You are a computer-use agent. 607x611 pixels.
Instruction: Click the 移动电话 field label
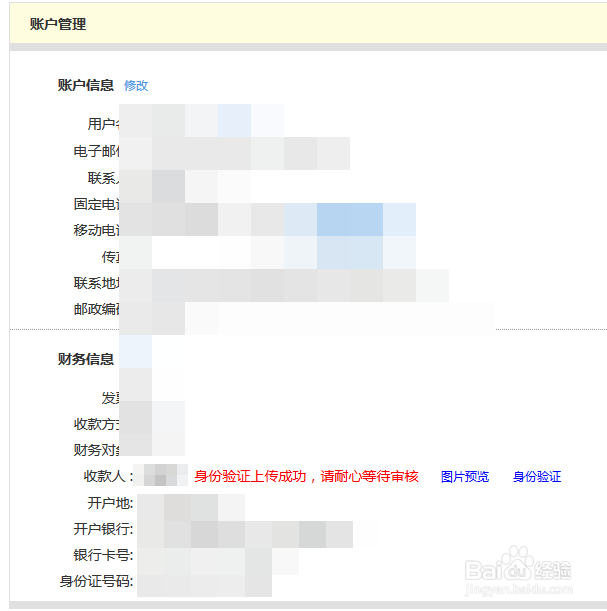(96, 230)
